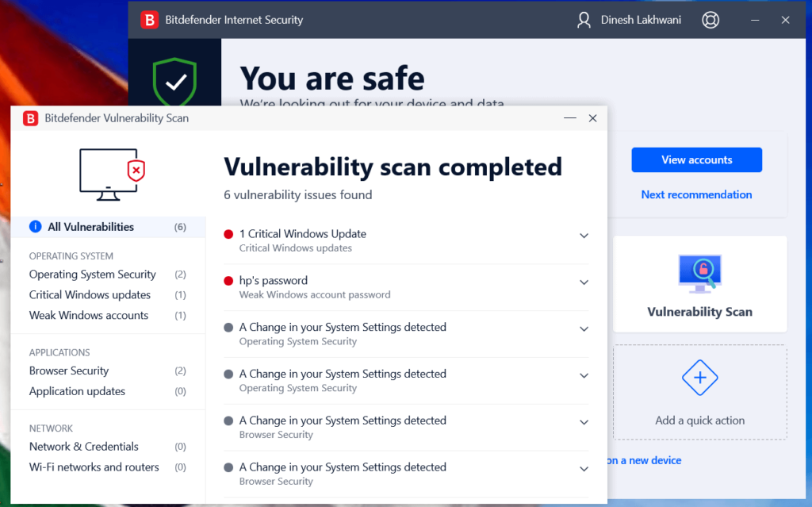Expand first Operating System Security settings change
The width and height of the screenshot is (812, 507).
point(584,329)
